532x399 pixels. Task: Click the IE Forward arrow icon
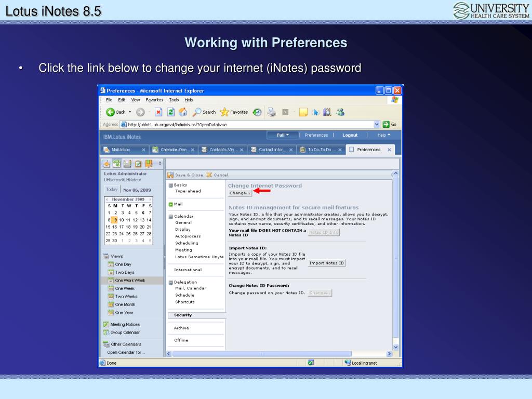tap(140, 112)
